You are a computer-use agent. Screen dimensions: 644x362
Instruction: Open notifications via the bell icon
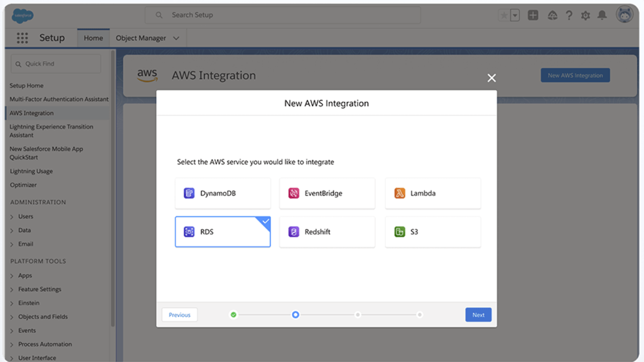coord(602,15)
